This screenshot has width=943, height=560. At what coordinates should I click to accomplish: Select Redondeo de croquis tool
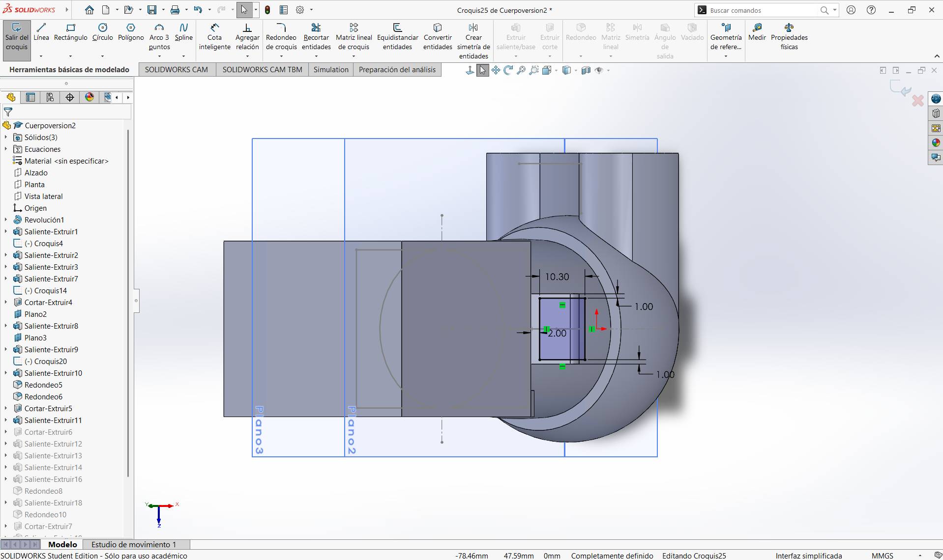click(281, 36)
